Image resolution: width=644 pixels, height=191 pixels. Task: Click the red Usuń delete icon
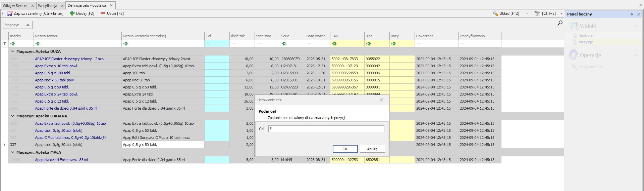click(x=103, y=13)
